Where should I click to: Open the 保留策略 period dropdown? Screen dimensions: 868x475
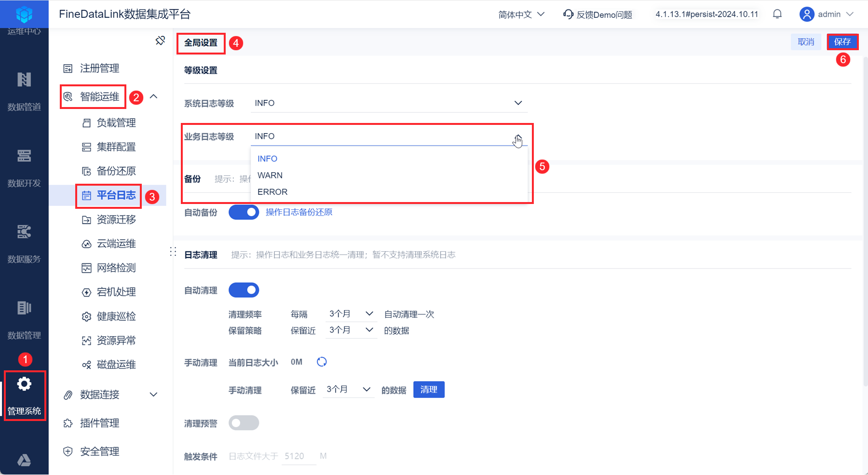pyautogui.click(x=351, y=330)
